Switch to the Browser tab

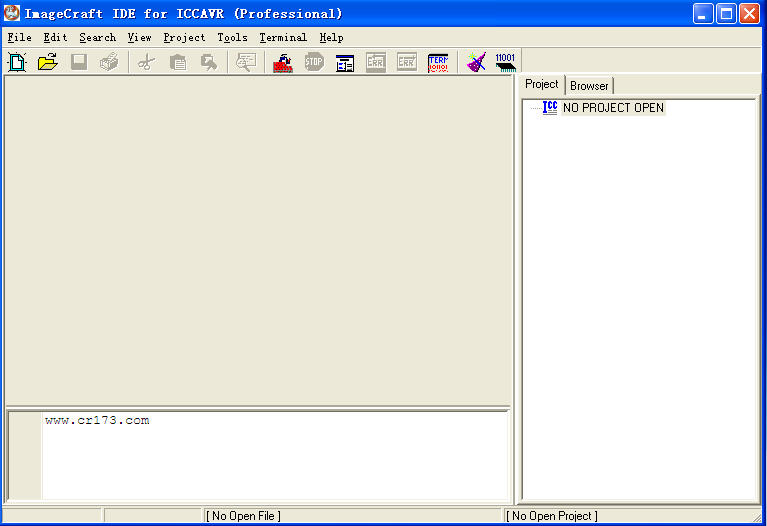589,86
